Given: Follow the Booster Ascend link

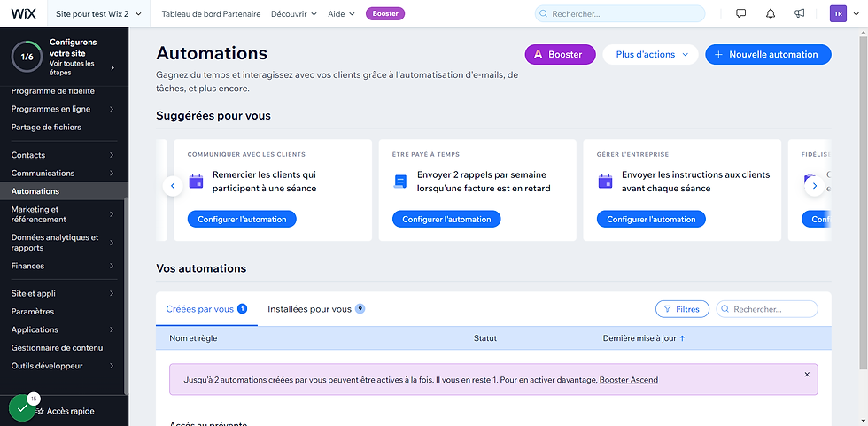Looking at the screenshot, I should 628,380.
